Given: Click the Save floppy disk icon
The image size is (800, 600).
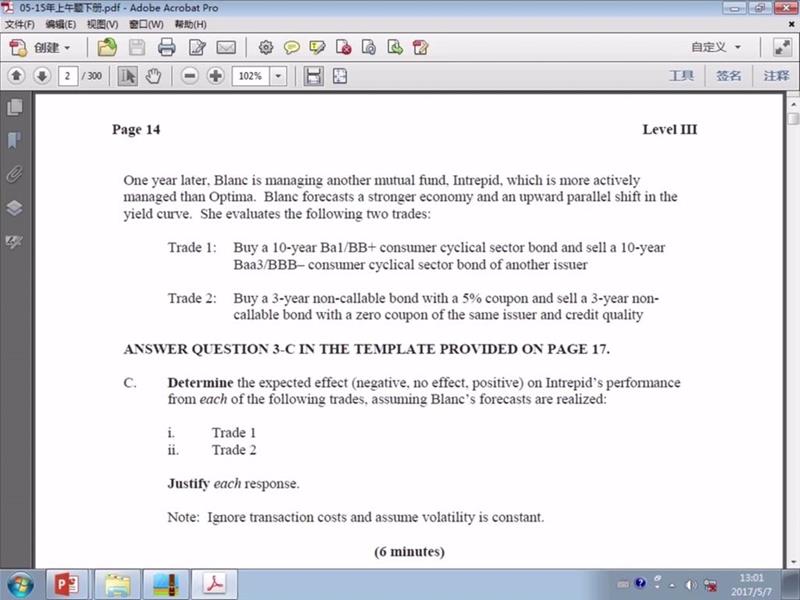Looking at the screenshot, I should coord(137,47).
